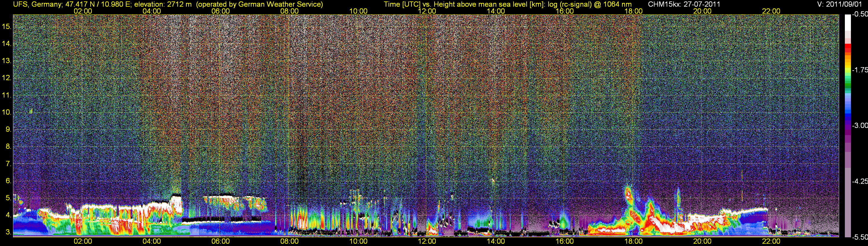The height and width of the screenshot is (246, 868).
Task: Click the 06:00 label on bottom time axis
Action: [x=221, y=241]
